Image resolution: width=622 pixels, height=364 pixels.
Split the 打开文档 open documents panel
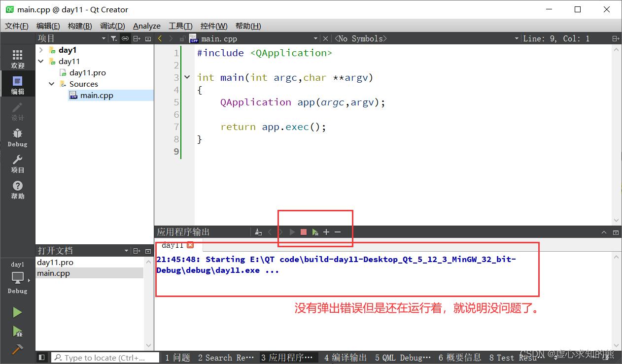[137, 251]
